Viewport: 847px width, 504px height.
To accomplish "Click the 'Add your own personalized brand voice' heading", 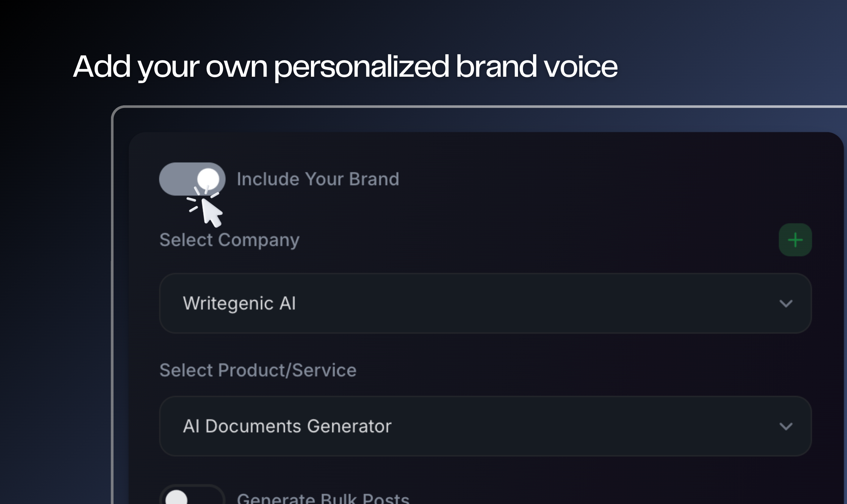I will (x=345, y=67).
